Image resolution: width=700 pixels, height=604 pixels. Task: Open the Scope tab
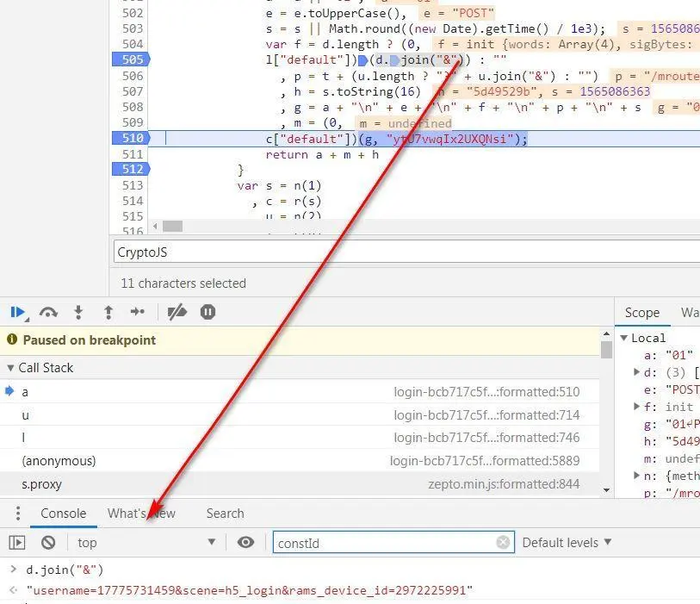point(642,312)
